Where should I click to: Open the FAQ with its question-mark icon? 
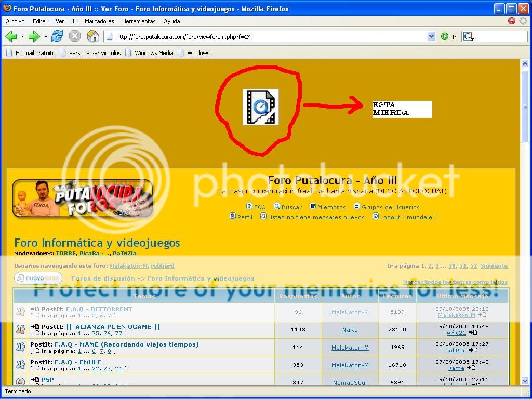[x=248, y=207]
